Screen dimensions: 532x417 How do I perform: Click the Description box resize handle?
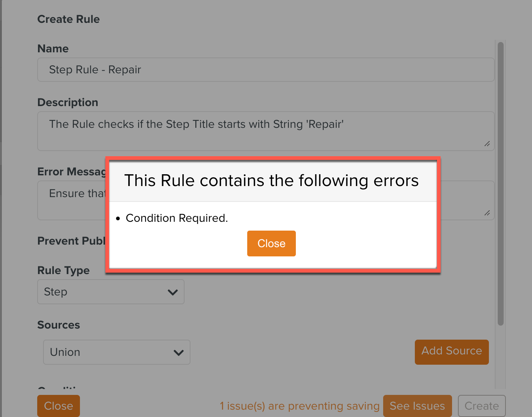[487, 144]
